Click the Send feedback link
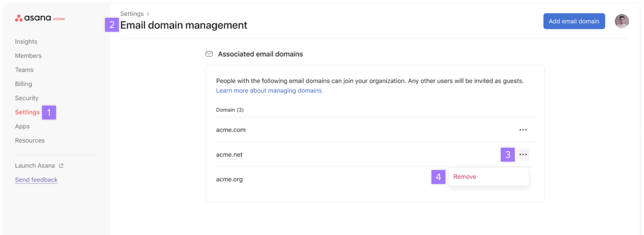The image size is (644, 235). click(x=36, y=179)
